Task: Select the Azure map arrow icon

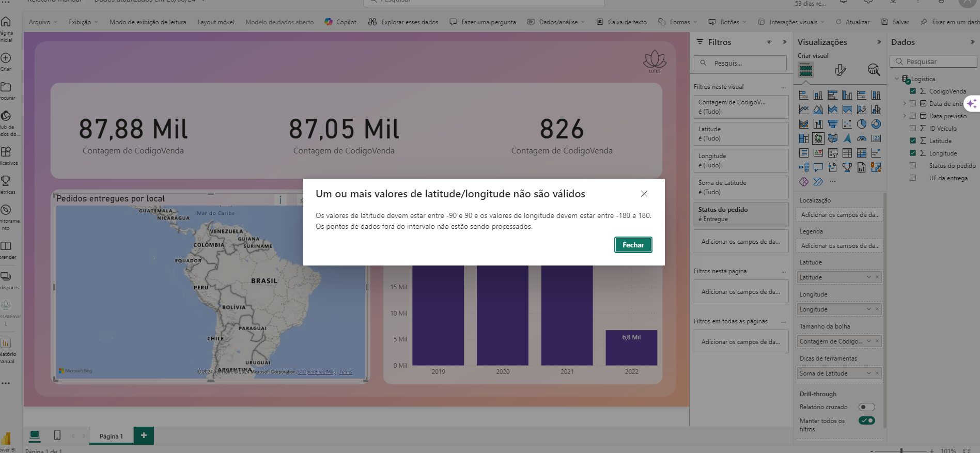Action: pyautogui.click(x=847, y=138)
